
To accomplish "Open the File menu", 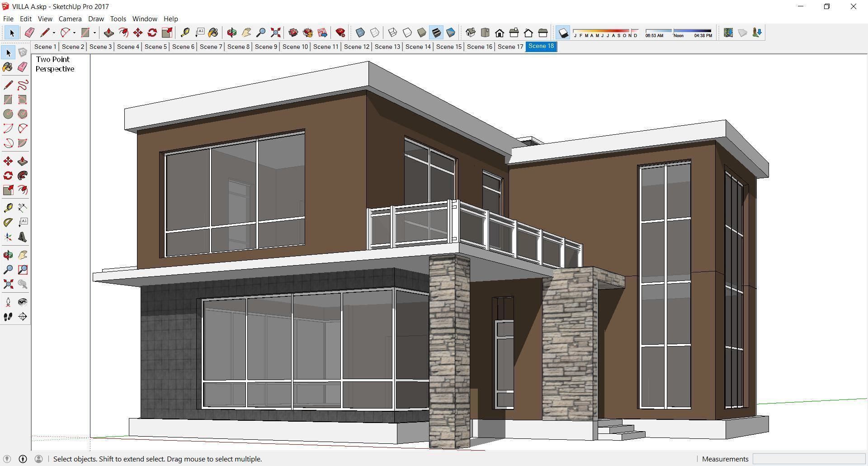I will click(x=8, y=19).
